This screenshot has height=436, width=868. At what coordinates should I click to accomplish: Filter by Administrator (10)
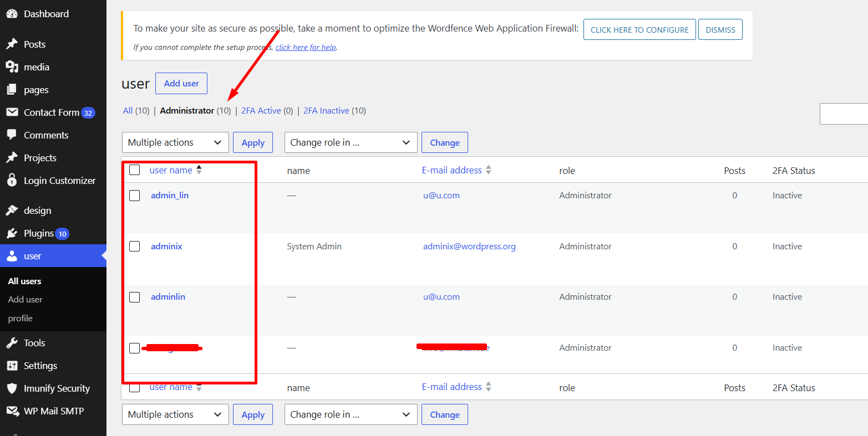195,111
